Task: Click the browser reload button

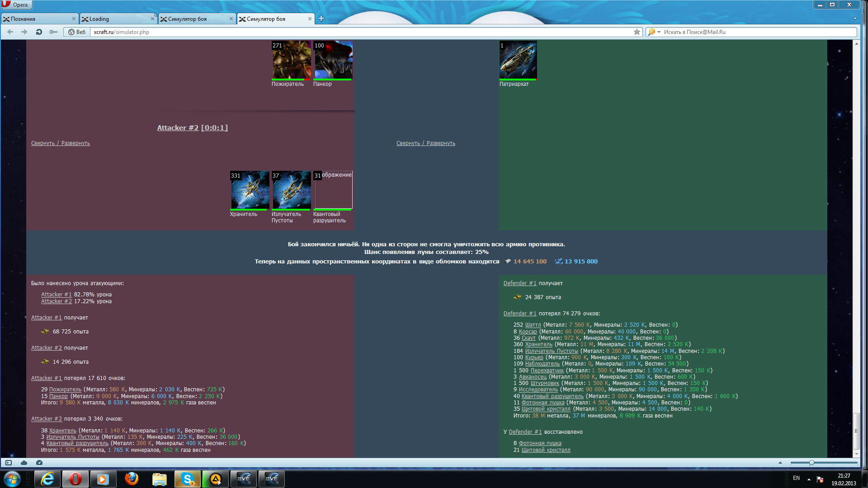Action: point(39,32)
